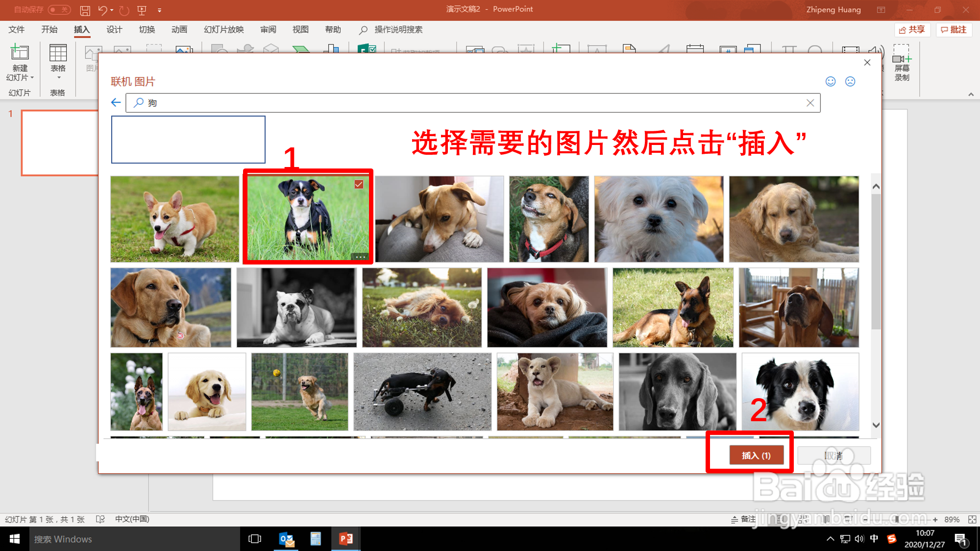Select the corgi on grass thumbnail
This screenshot has width=980, height=551.
click(174, 219)
